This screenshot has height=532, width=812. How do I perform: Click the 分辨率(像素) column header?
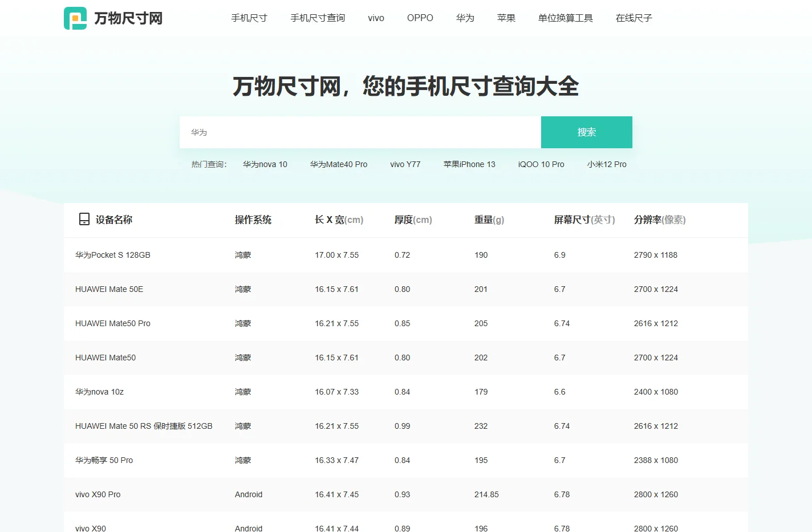point(660,220)
